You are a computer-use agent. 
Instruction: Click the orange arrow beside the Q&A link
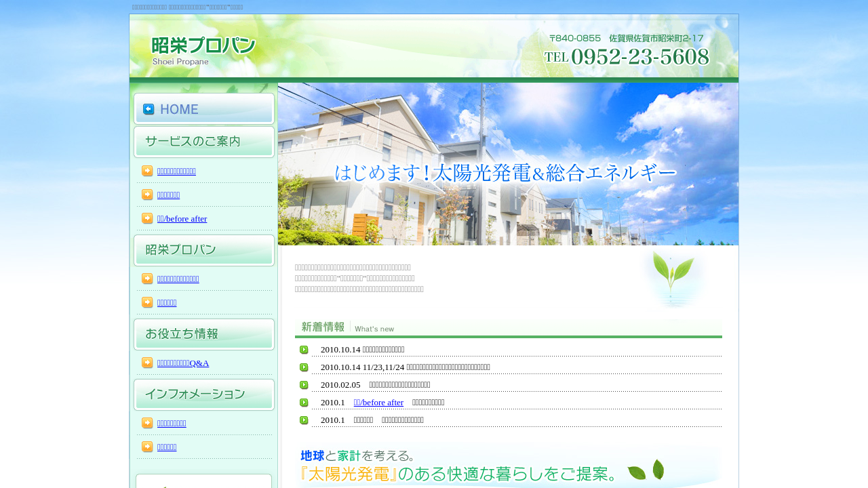[x=147, y=363]
